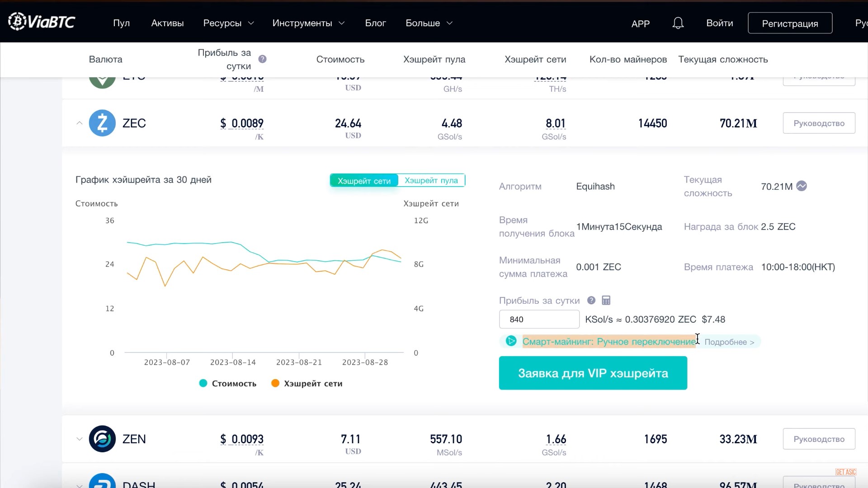Click help icon beside Прибыль за сутки header
This screenshot has width=868, height=488.
click(262, 59)
